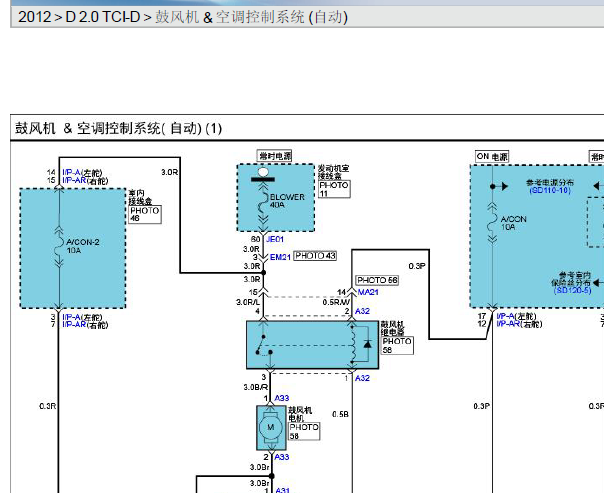The image size is (604, 493).
Task: Open the 2012 breadcrumb link
Action: (34, 17)
